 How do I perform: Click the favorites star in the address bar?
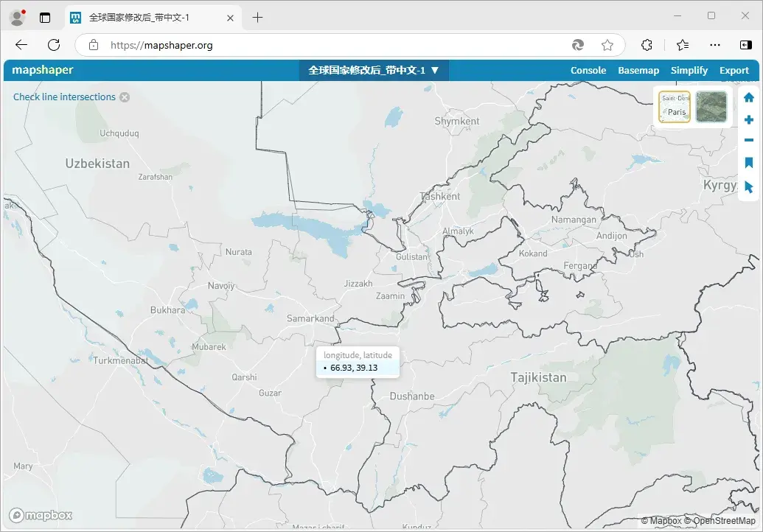pyautogui.click(x=607, y=44)
